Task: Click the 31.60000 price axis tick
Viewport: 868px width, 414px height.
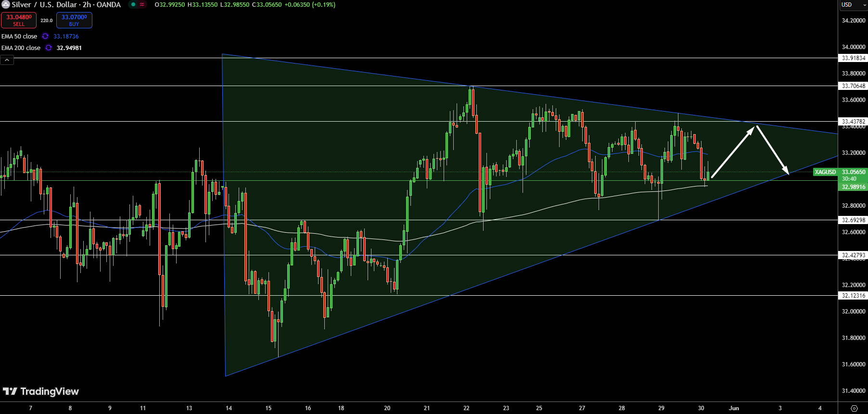Action: (854, 364)
